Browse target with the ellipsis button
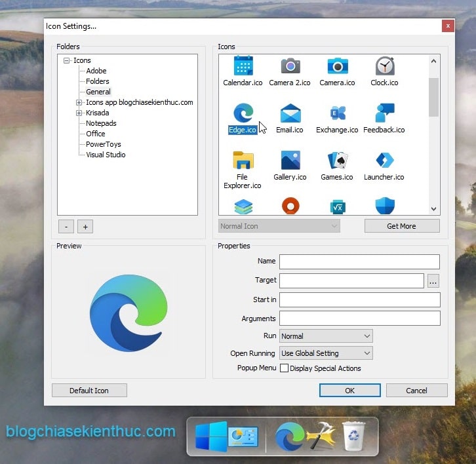Viewport: 476px width, 464px height. 433,281
